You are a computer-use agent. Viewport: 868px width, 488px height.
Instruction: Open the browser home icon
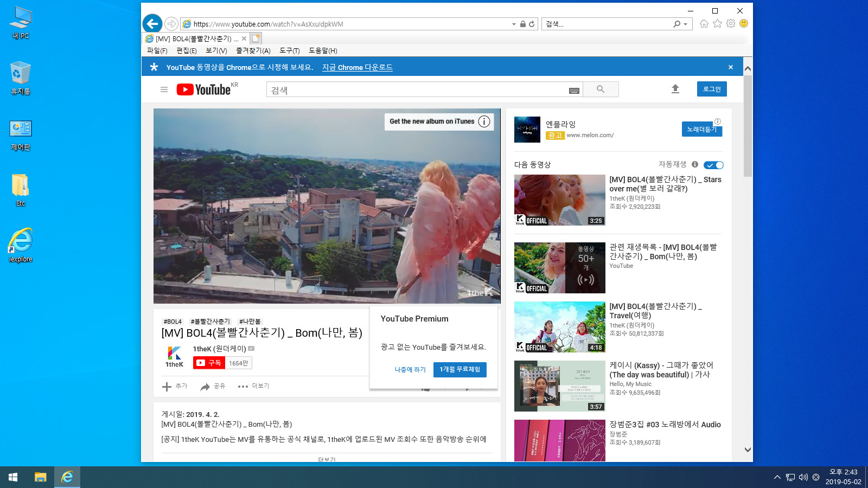pyautogui.click(x=704, y=23)
